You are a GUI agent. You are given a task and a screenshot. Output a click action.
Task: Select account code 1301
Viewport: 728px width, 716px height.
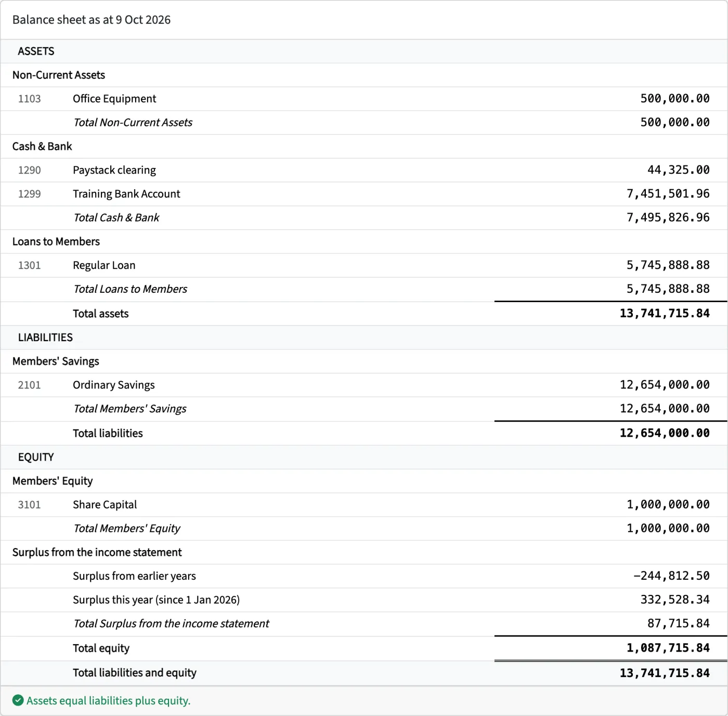pyautogui.click(x=29, y=265)
